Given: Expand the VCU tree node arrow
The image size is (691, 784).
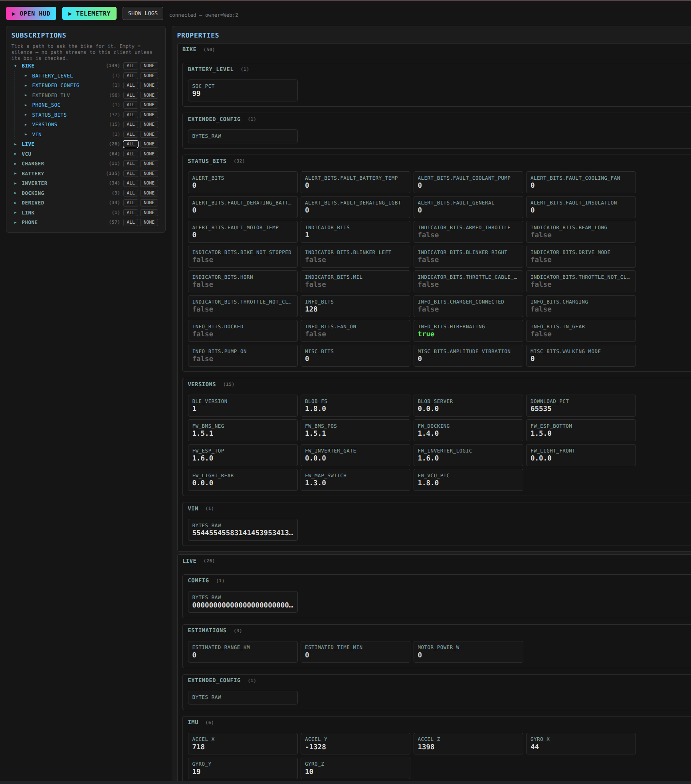Looking at the screenshot, I should coord(16,154).
